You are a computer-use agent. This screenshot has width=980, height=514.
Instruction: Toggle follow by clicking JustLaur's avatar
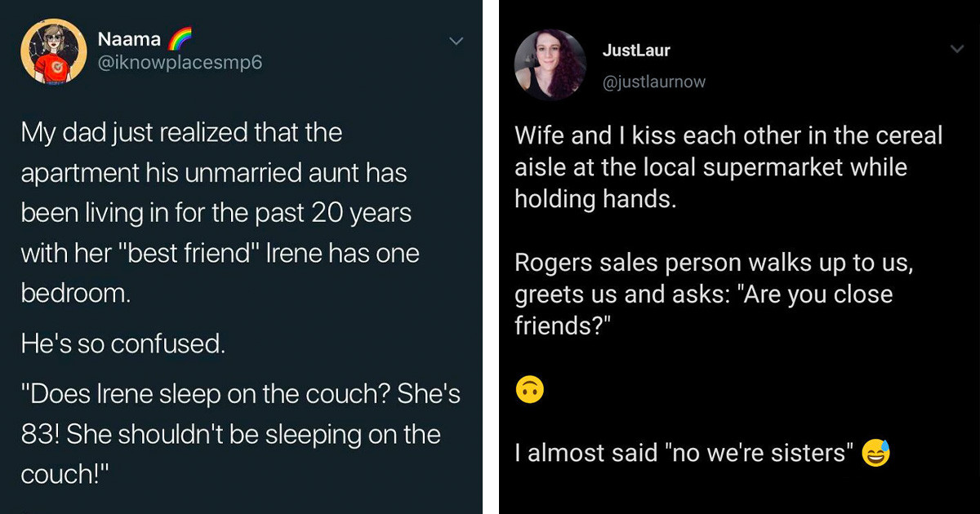(x=550, y=64)
